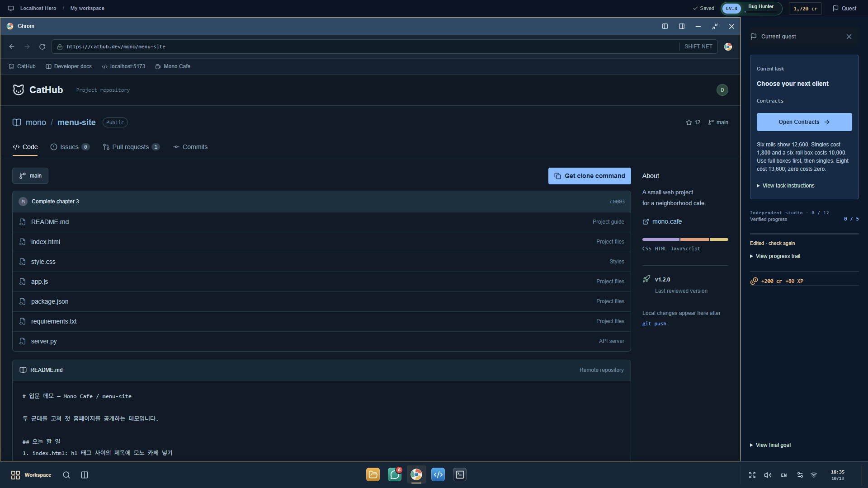Screen dimensions: 868x488
Task: Click the verified progress bar
Action: click(804, 234)
